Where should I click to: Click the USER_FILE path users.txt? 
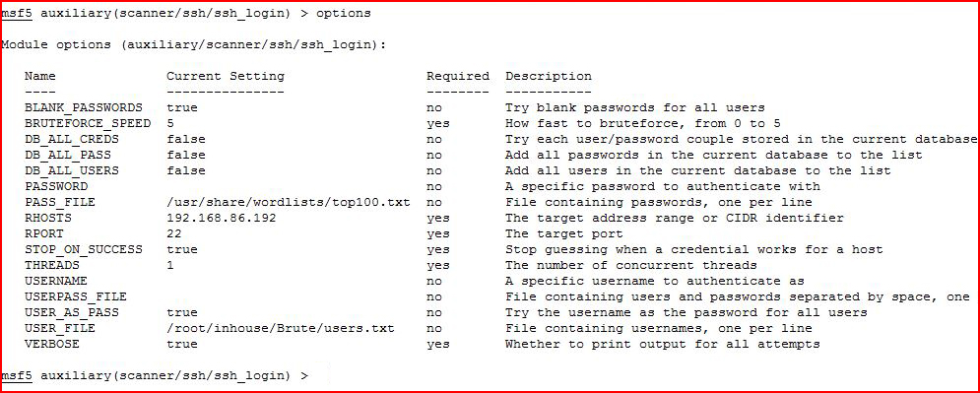pyautogui.click(x=281, y=328)
